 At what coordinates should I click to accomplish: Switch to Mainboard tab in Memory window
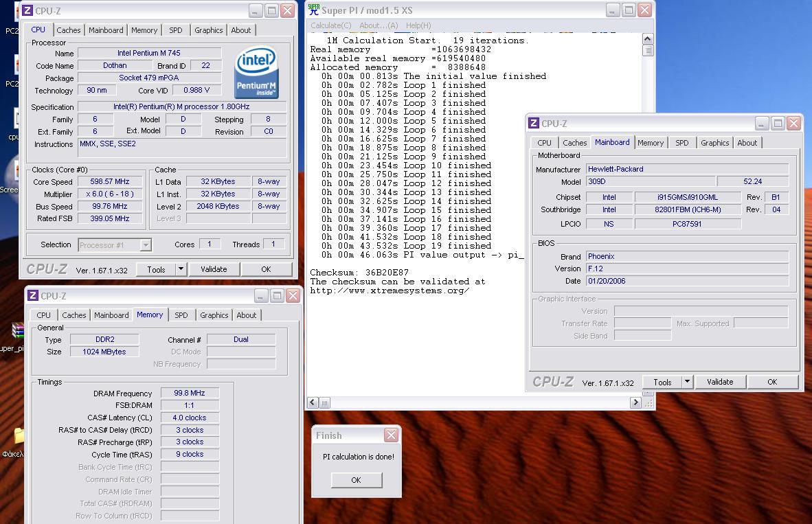pos(111,315)
